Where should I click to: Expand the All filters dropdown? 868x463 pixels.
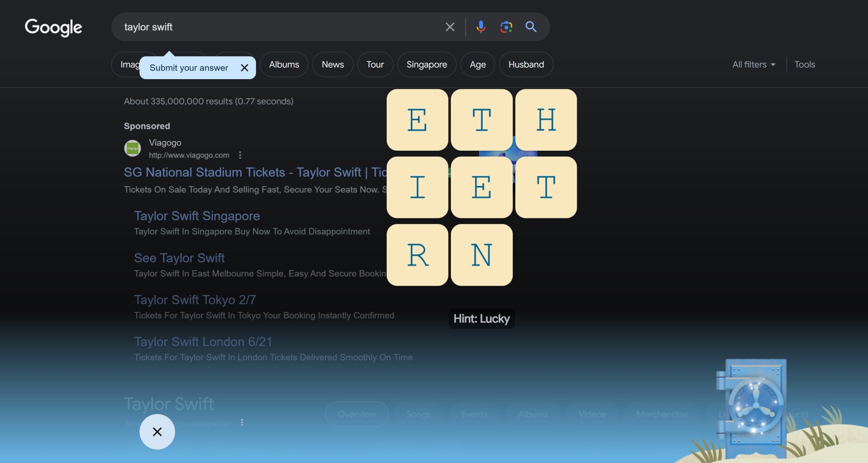pyautogui.click(x=754, y=65)
